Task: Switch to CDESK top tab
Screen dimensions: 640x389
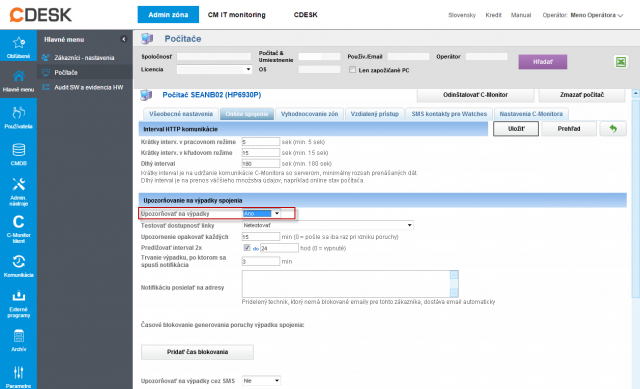Action: 305,15
